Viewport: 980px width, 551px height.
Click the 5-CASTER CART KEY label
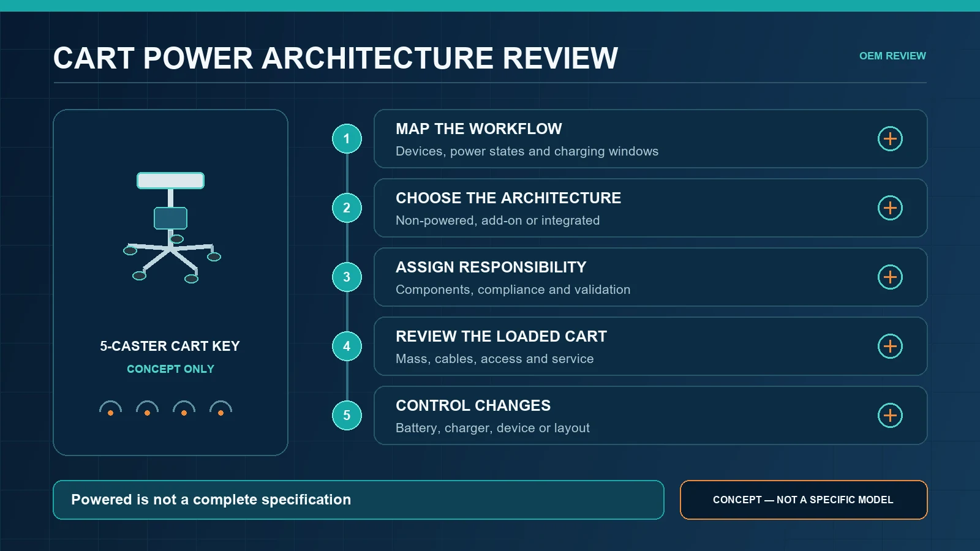coord(170,347)
